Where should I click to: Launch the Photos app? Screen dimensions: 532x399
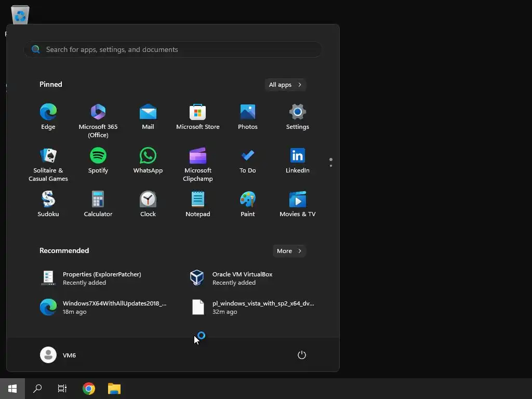click(x=248, y=117)
